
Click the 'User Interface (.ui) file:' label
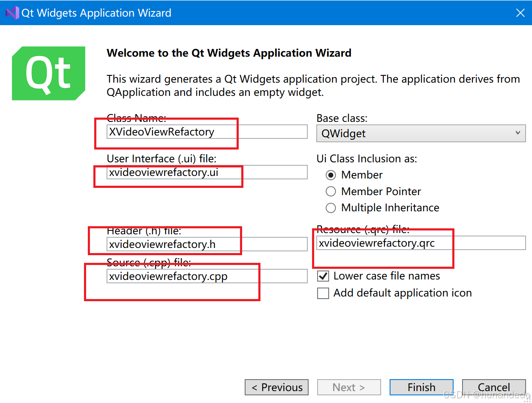pyautogui.click(x=162, y=158)
